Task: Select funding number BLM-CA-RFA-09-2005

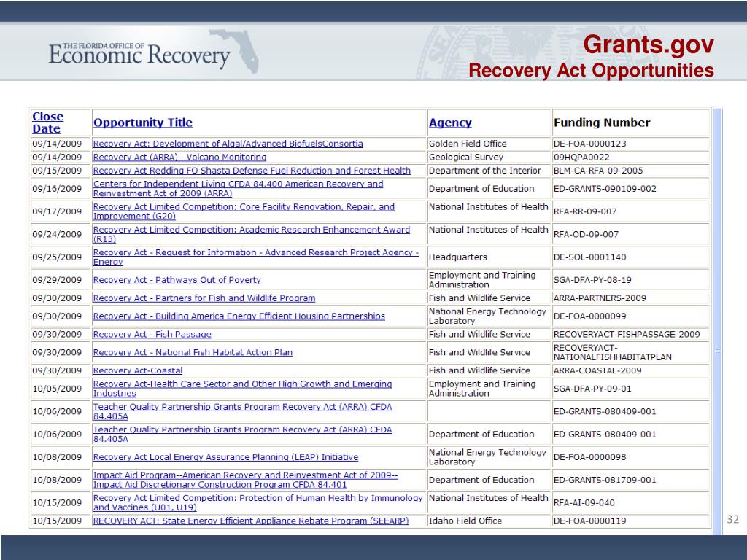Action: [598, 171]
